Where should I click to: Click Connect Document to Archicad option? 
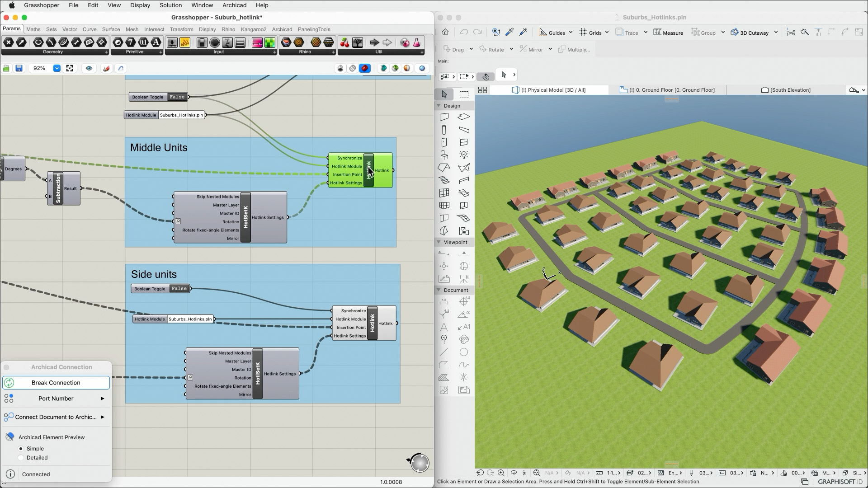tap(56, 417)
